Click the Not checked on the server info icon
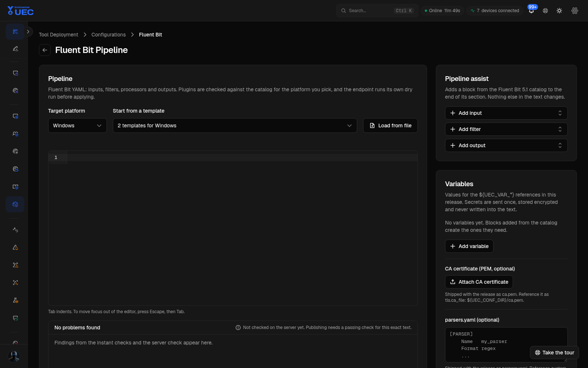Screen dimensions: 588x368 coord(238,328)
